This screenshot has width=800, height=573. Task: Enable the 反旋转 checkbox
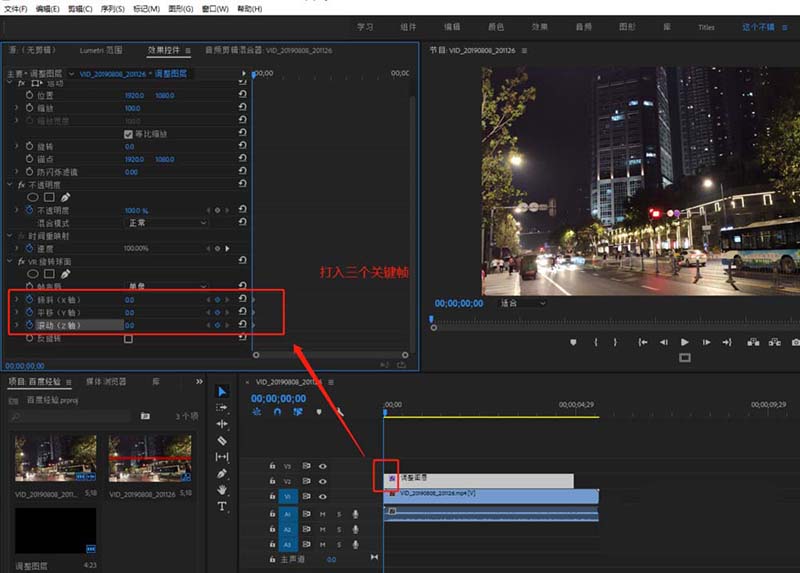(x=128, y=339)
